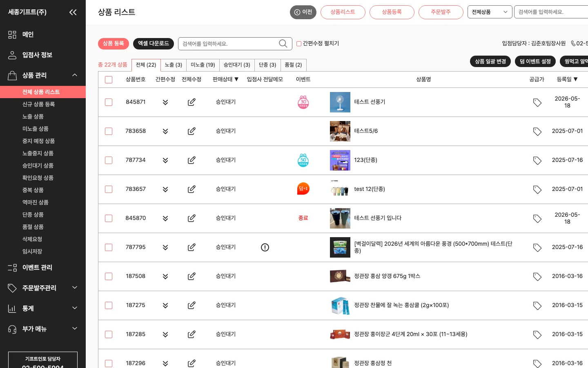Click price tag icon for 783657
Image resolution: width=588 pixels, height=368 pixels.
tap(537, 189)
